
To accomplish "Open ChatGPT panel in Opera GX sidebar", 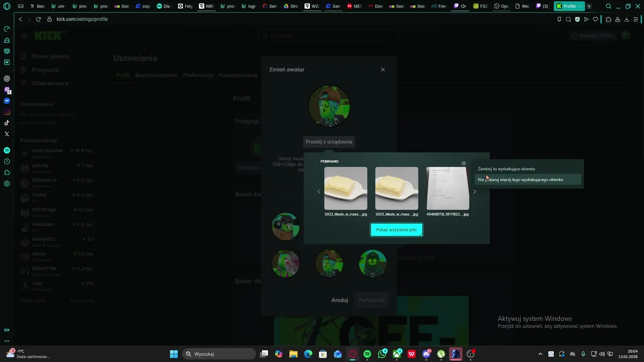I will 7,78.
